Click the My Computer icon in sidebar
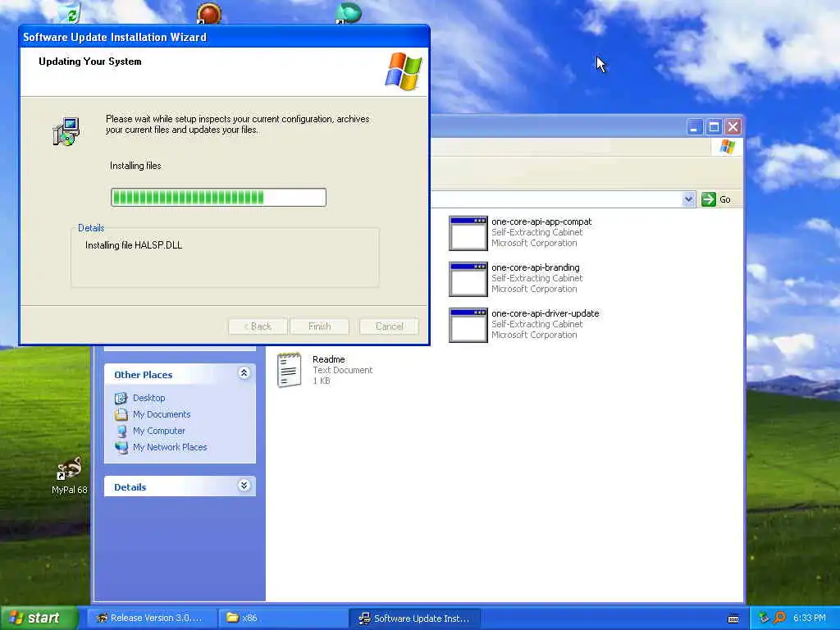This screenshot has width=840, height=630. pos(121,431)
